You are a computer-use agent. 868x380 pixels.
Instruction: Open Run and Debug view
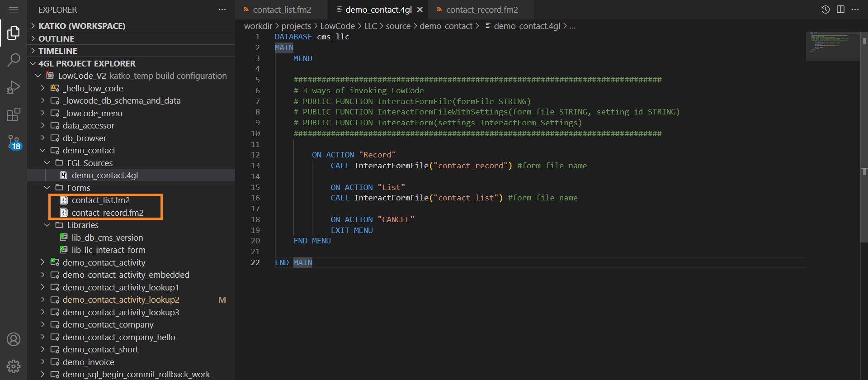[x=14, y=87]
